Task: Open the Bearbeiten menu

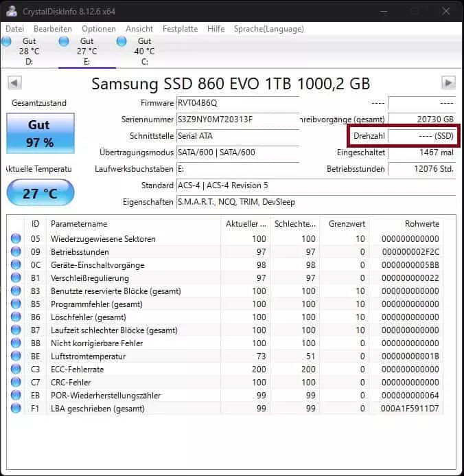Action: (x=53, y=29)
